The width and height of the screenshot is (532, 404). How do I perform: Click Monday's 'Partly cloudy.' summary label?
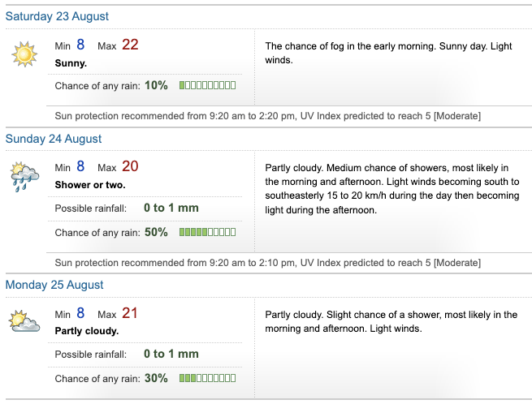pos(86,331)
